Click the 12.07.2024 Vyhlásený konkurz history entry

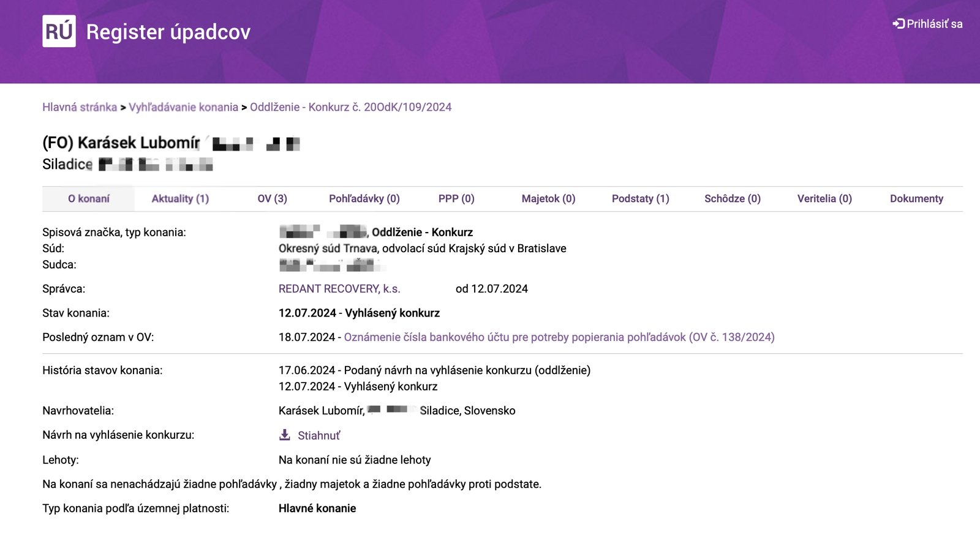coord(358,387)
